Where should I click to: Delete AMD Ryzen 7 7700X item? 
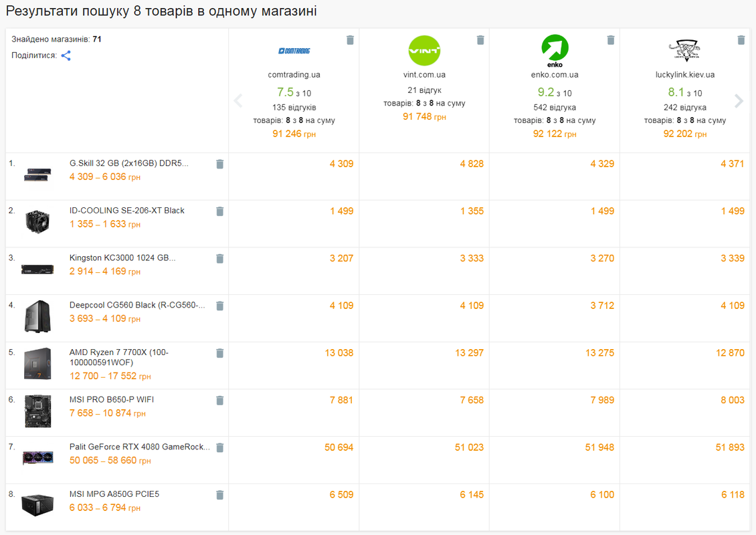click(220, 353)
